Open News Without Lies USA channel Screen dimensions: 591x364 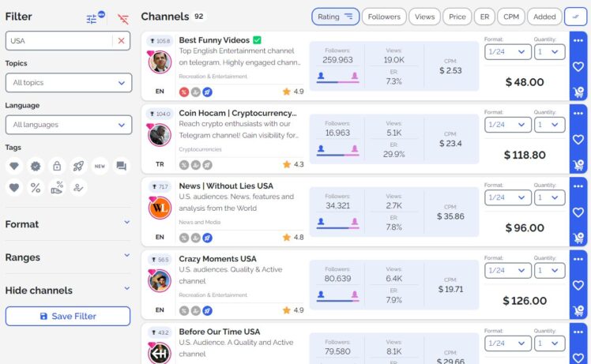(x=226, y=186)
